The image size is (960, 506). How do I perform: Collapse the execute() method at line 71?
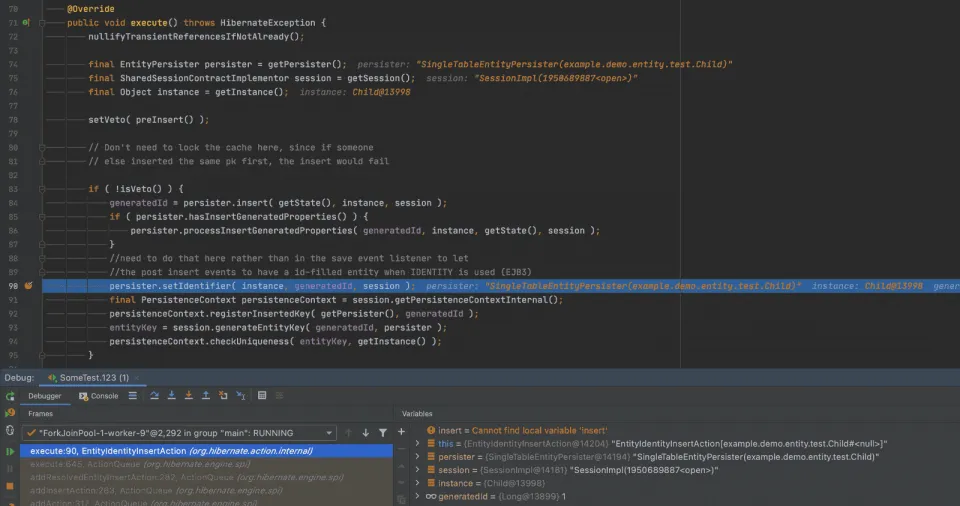pos(42,23)
